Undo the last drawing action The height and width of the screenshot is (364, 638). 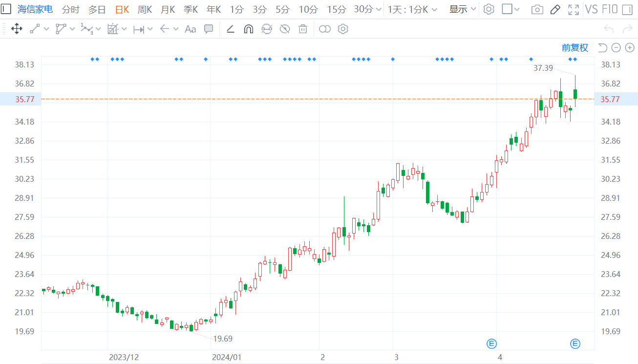coord(609,29)
